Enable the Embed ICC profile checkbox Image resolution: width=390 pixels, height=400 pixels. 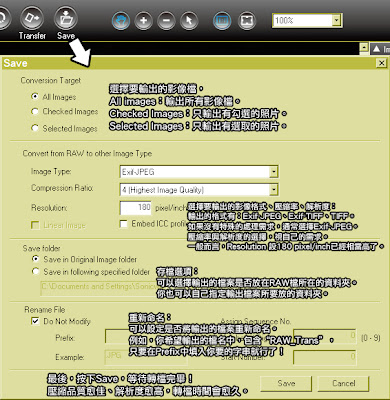coord(123,224)
